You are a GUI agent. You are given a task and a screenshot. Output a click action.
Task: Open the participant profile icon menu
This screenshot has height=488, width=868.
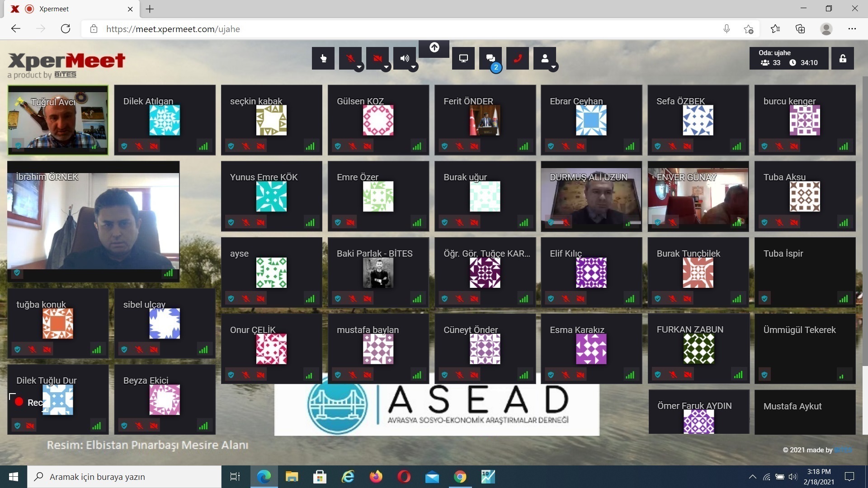click(544, 58)
